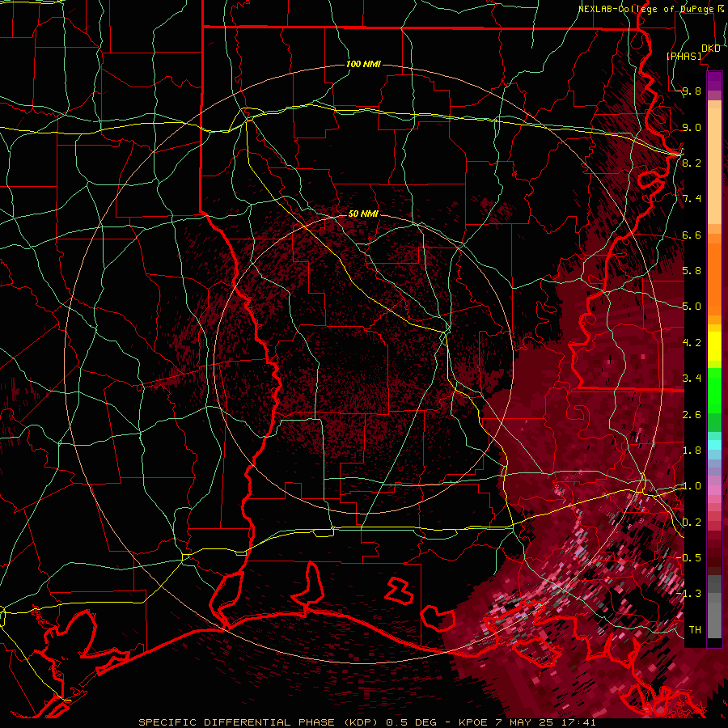728x728 pixels.
Task: Click the Specific Differential Phase caption at bottom
Action: pos(366,722)
